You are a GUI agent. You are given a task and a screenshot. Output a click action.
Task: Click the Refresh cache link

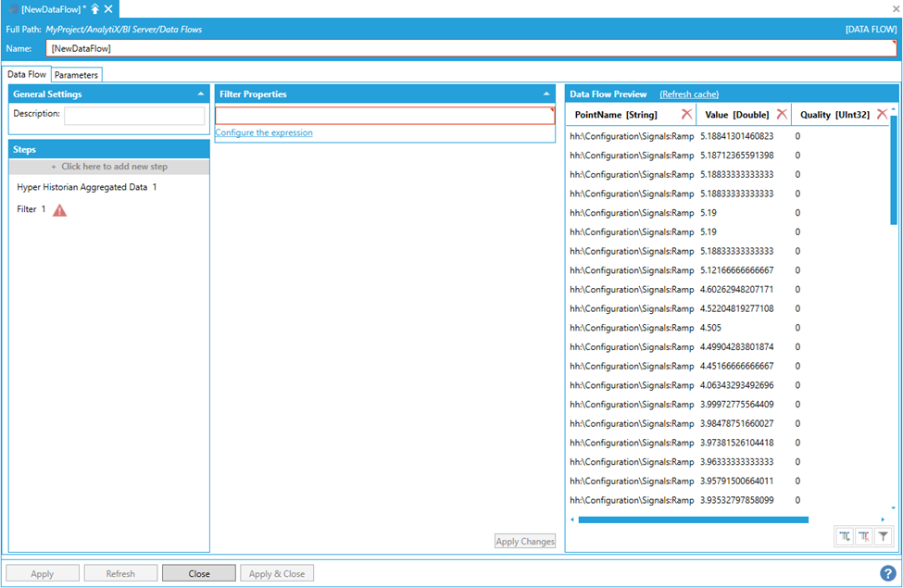tap(688, 94)
